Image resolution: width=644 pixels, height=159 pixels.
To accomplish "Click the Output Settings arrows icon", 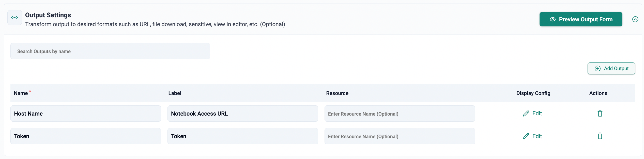I will [x=14, y=18].
